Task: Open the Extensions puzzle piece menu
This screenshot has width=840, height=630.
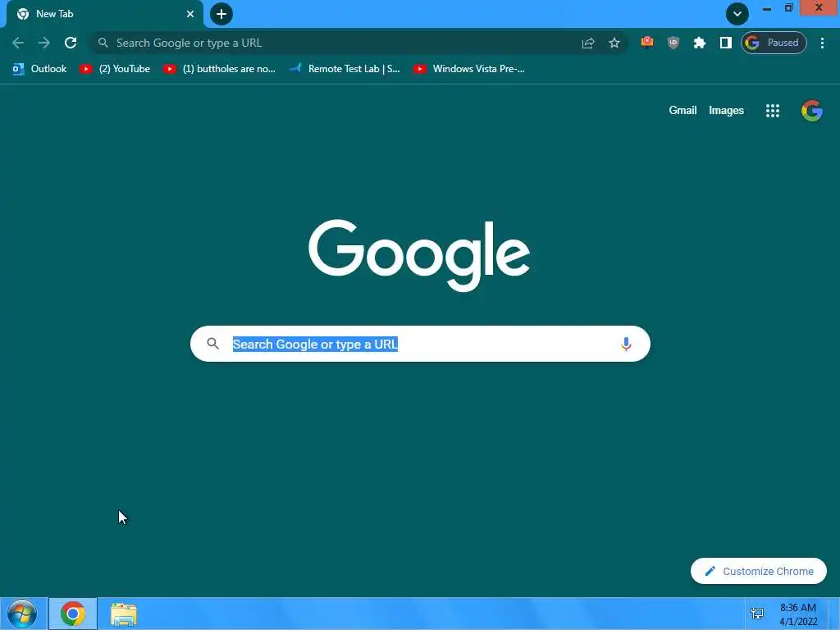Action: (x=700, y=43)
